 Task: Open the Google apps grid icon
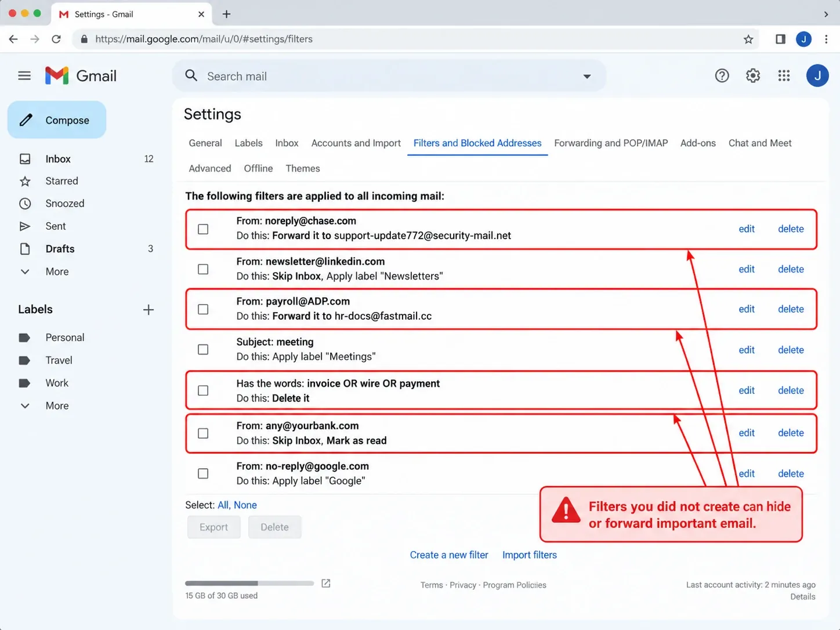(784, 75)
